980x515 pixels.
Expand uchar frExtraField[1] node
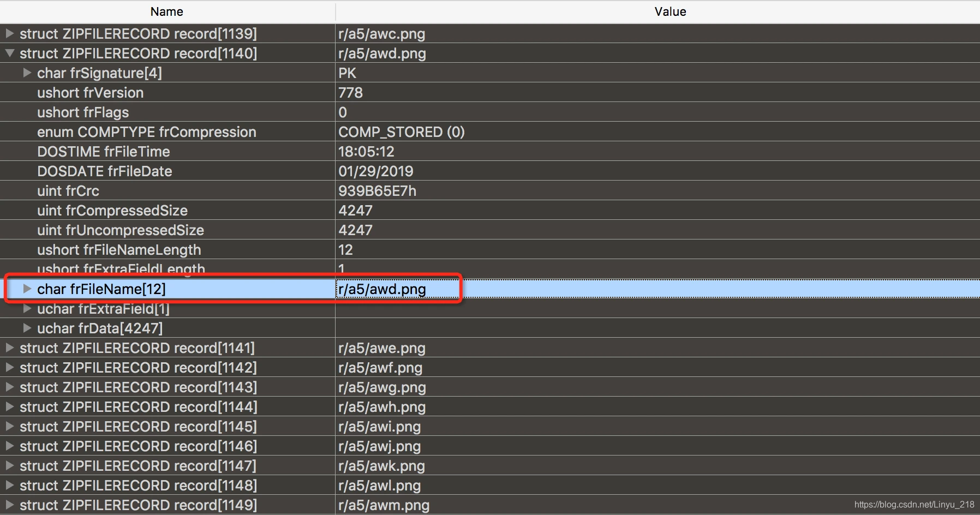pyautogui.click(x=27, y=308)
